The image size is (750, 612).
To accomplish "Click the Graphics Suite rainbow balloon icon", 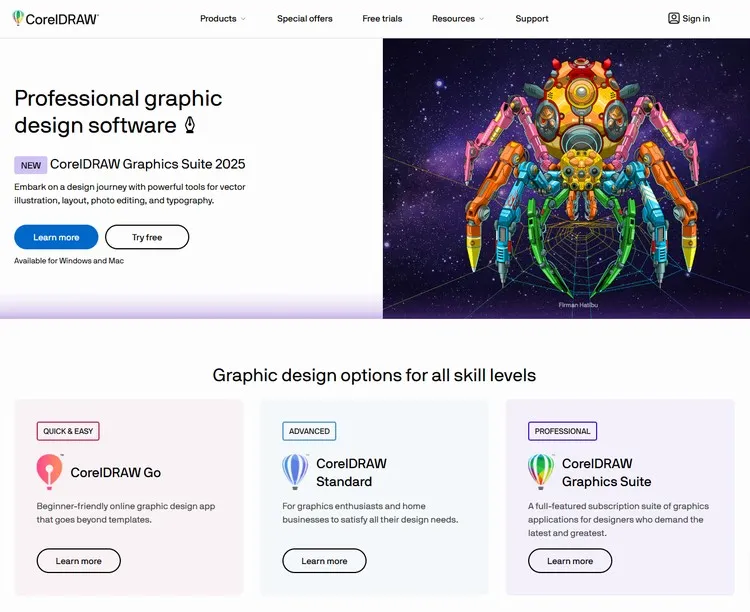I will [x=541, y=472].
